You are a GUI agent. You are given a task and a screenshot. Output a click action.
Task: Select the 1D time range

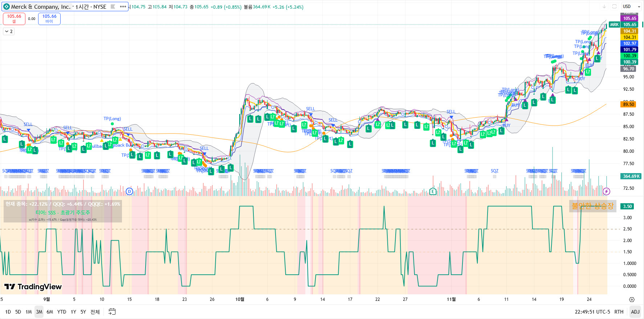[x=8, y=312]
